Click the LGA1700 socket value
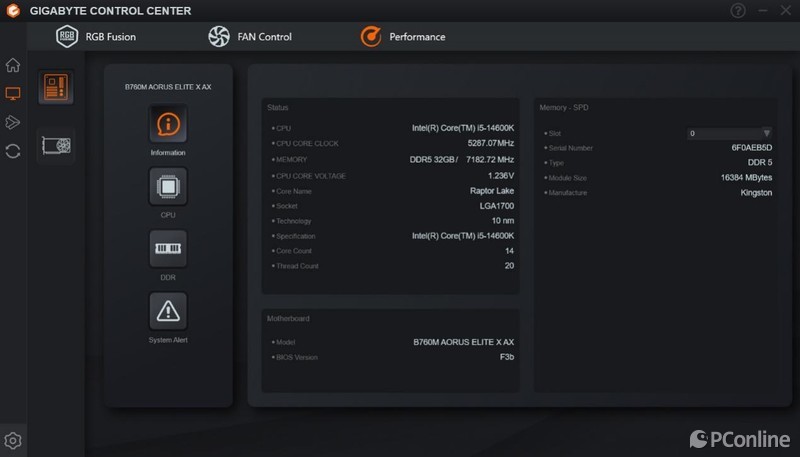 click(496, 206)
